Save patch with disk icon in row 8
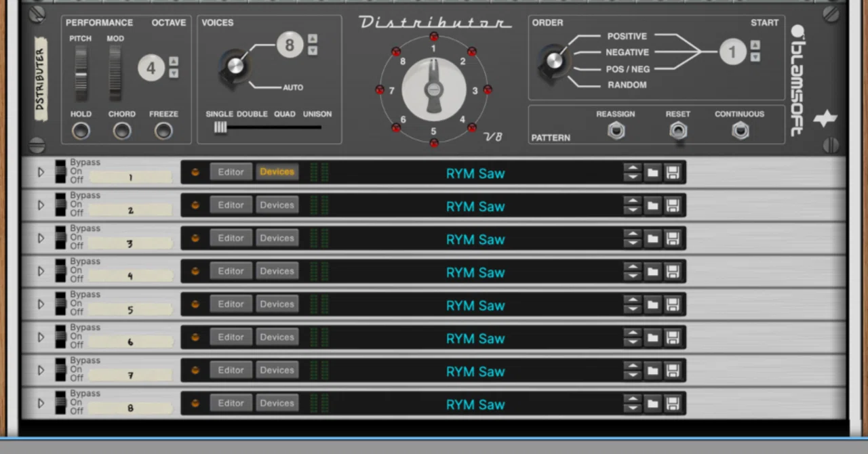Image resolution: width=868 pixels, height=454 pixels. coord(673,404)
